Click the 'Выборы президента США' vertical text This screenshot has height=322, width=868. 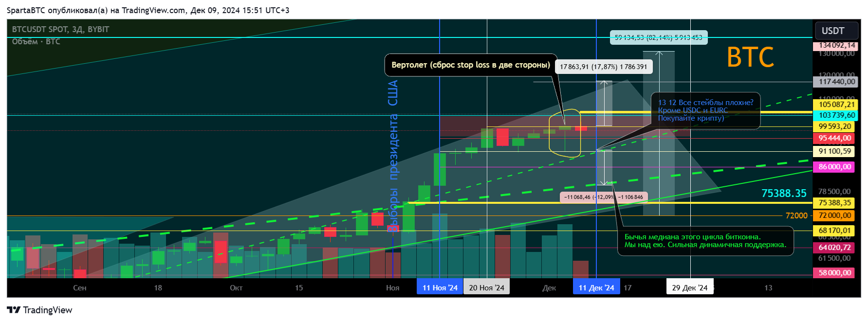click(393, 156)
